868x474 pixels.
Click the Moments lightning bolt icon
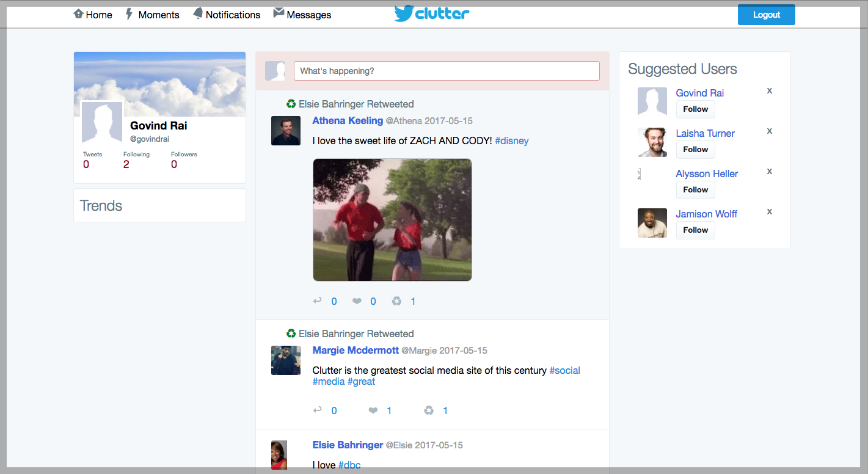click(129, 14)
